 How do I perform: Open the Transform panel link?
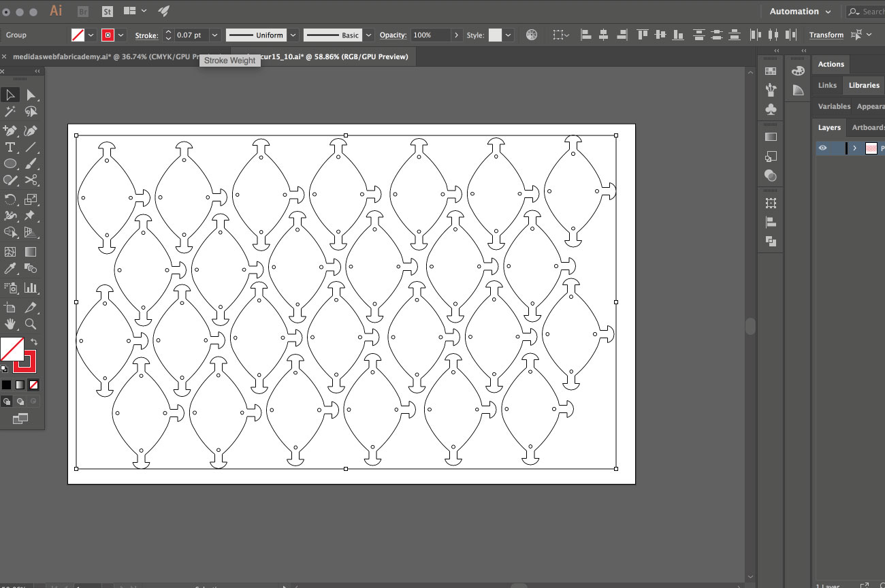pyautogui.click(x=826, y=35)
